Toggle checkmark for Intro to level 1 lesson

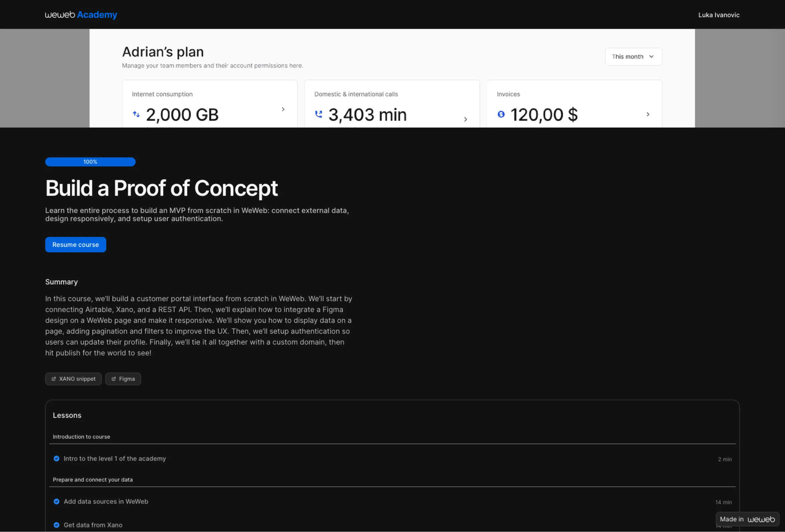click(56, 459)
